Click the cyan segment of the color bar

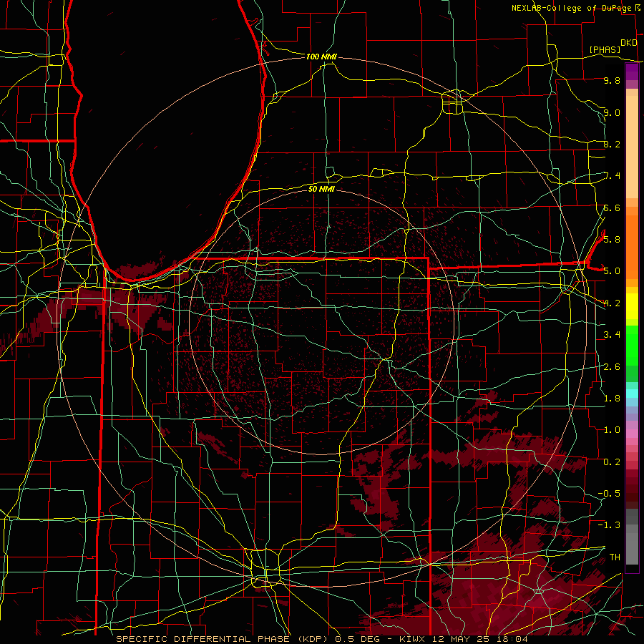tap(632, 393)
